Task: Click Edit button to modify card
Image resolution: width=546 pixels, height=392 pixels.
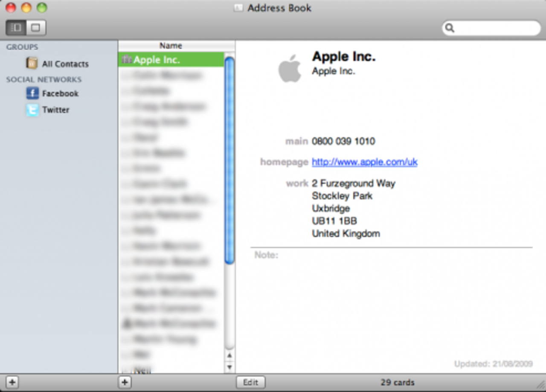Action: tap(250, 382)
